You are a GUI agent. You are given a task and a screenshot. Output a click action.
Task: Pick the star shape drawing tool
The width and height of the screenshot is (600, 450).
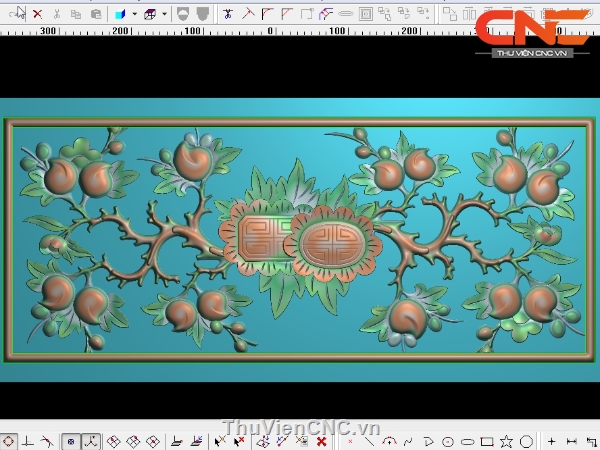tap(506, 441)
